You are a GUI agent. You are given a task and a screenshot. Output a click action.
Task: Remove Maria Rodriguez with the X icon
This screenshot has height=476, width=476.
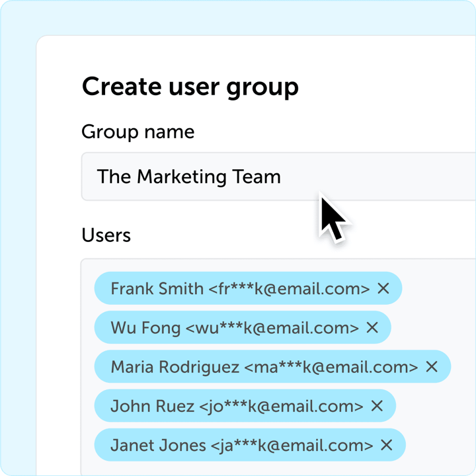click(431, 366)
